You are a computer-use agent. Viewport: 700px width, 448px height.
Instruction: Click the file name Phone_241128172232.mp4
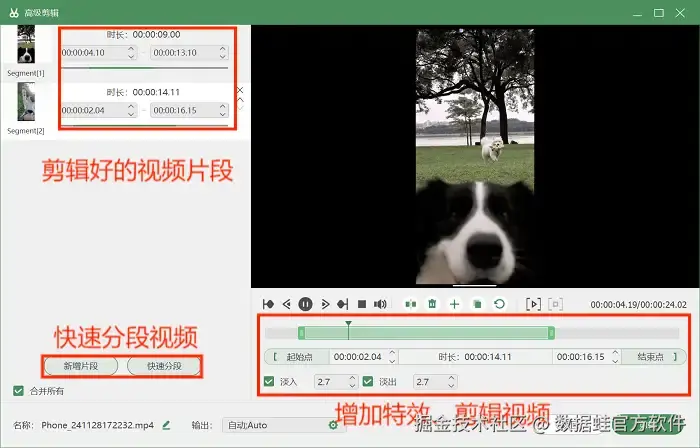(x=98, y=425)
